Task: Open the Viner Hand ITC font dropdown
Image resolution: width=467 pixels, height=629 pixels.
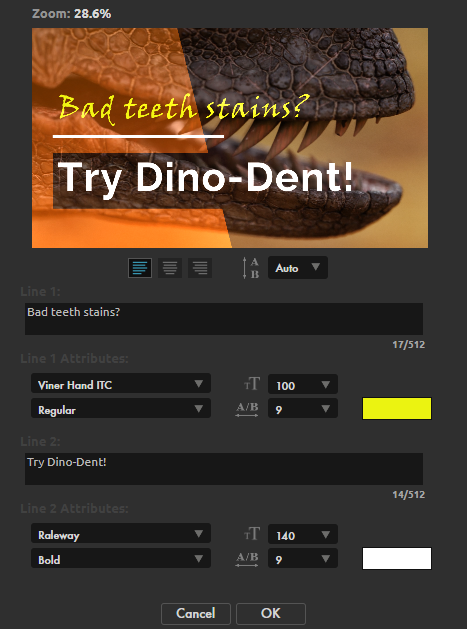Action: (121, 384)
